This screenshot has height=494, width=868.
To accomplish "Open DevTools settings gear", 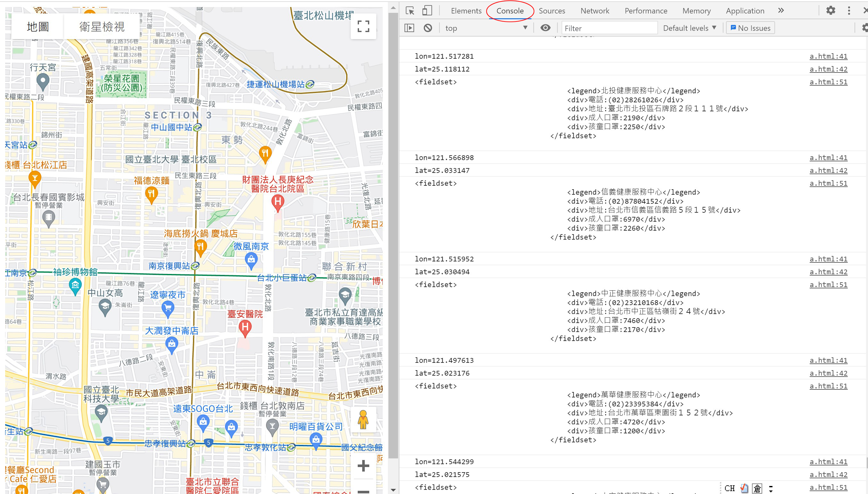I will (x=830, y=11).
